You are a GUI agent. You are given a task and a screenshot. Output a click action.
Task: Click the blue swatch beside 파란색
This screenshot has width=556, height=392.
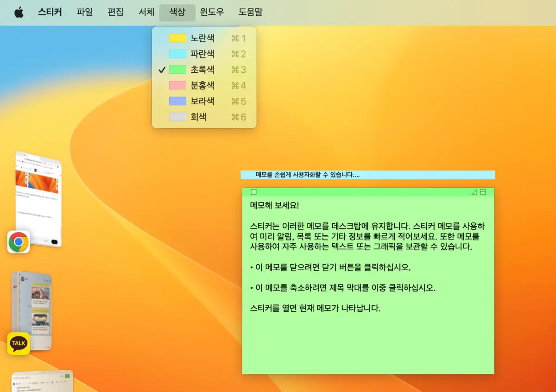(x=178, y=54)
